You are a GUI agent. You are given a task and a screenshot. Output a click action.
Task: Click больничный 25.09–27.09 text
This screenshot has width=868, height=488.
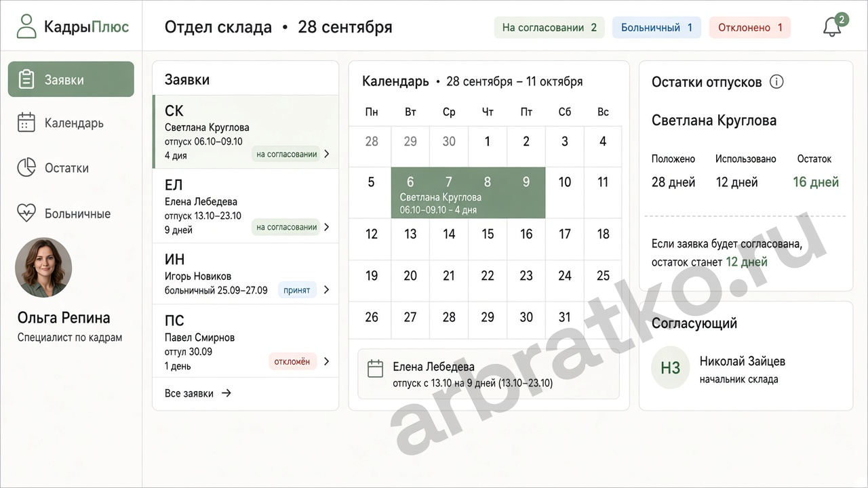coord(216,290)
